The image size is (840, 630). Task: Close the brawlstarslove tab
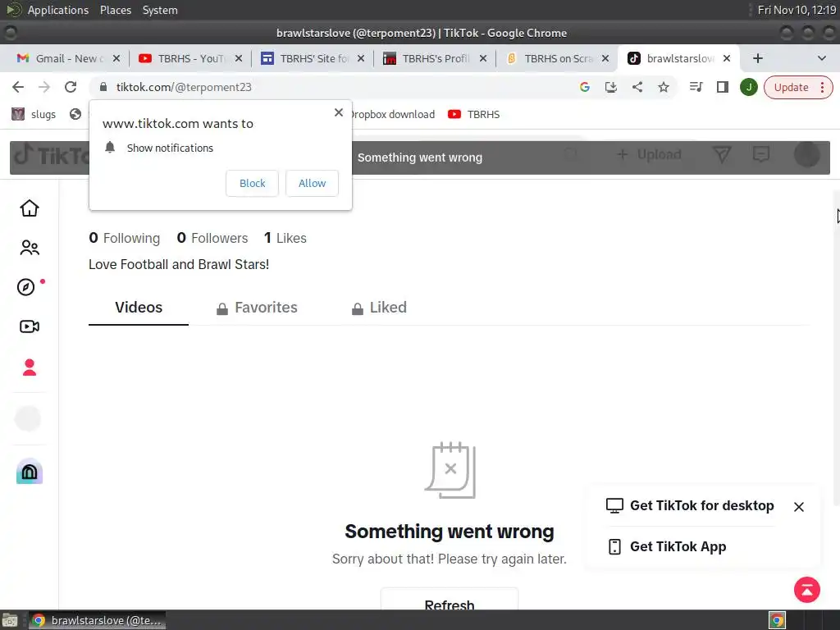coord(727,58)
